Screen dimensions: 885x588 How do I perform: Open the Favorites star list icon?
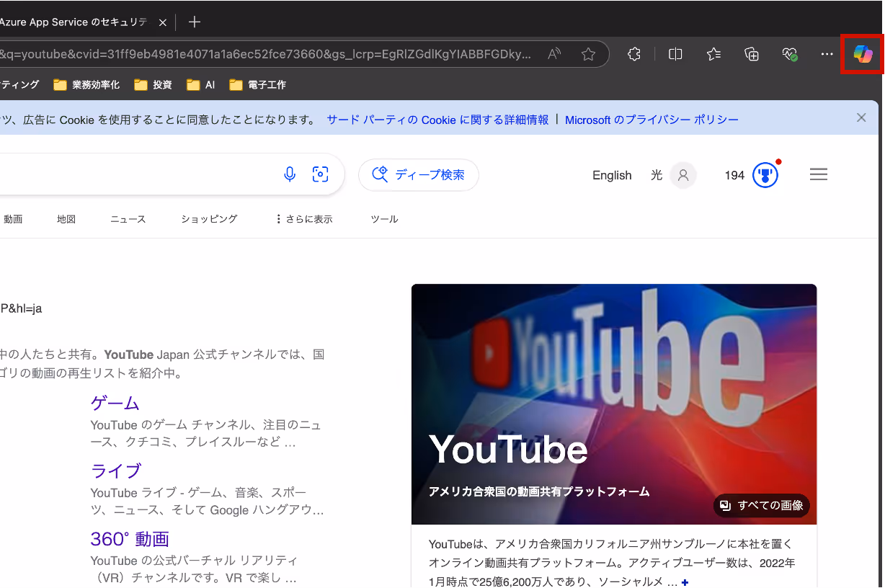click(x=713, y=54)
